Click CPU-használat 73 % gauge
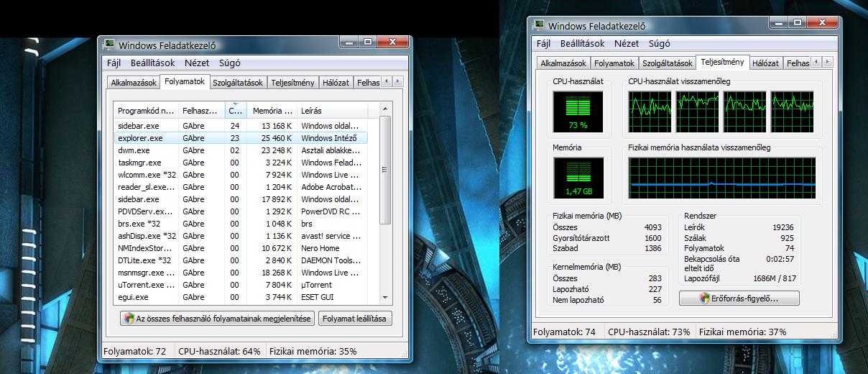This screenshot has width=868, height=374. [x=578, y=112]
